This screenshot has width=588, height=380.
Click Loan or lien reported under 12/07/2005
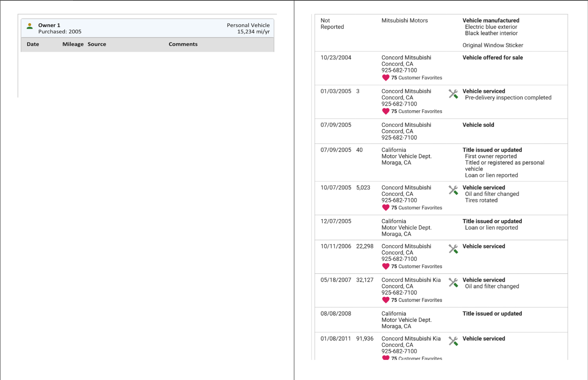click(491, 228)
